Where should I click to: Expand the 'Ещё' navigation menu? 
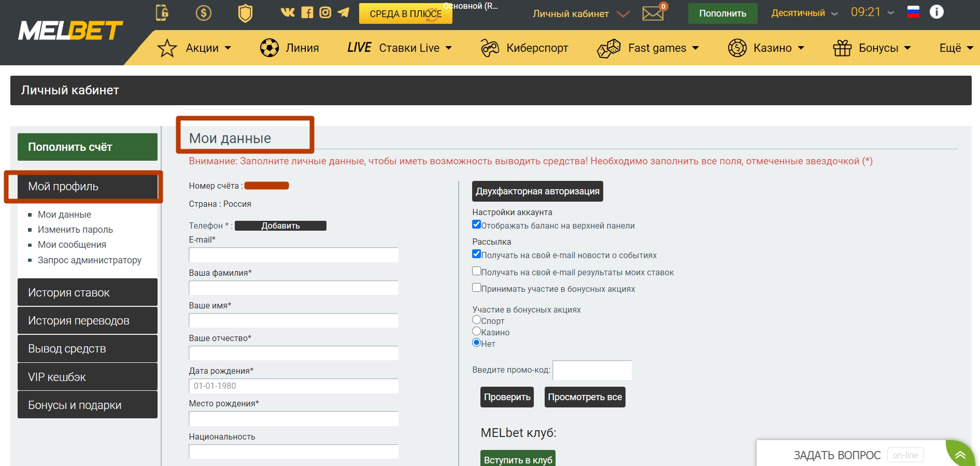(x=956, y=48)
